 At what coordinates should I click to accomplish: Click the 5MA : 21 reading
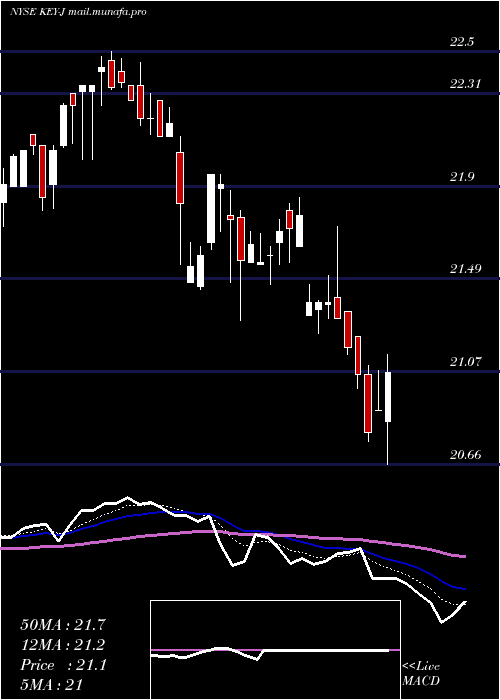[x=52, y=685]
